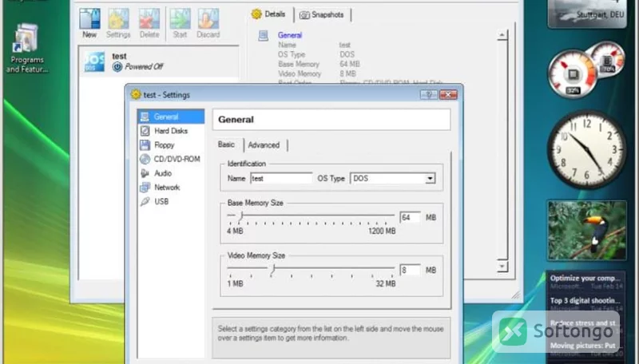Viewport: 639px width, 364px height.
Task: Click the '8 MB' video memory value in Details
Action: coord(347,73)
